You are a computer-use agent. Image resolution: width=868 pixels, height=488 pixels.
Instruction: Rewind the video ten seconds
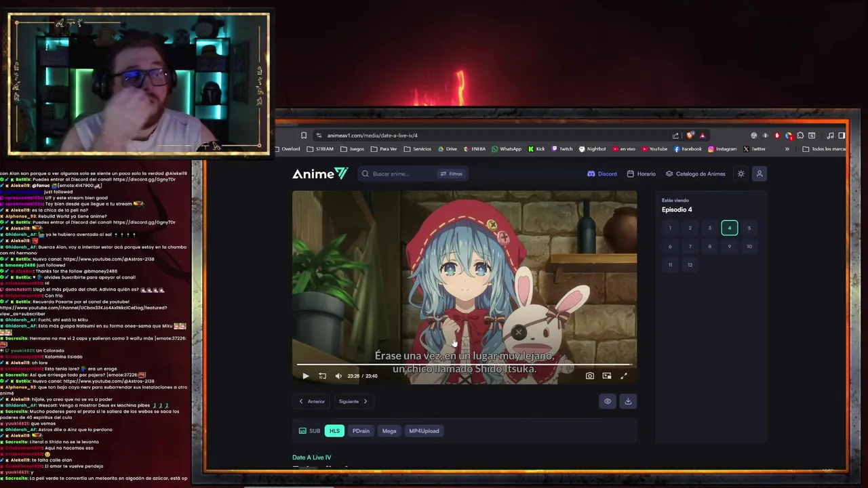tap(322, 375)
